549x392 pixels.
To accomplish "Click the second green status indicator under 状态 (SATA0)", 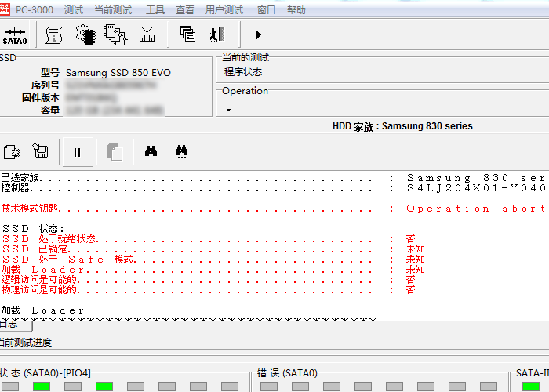I will 104,387.
